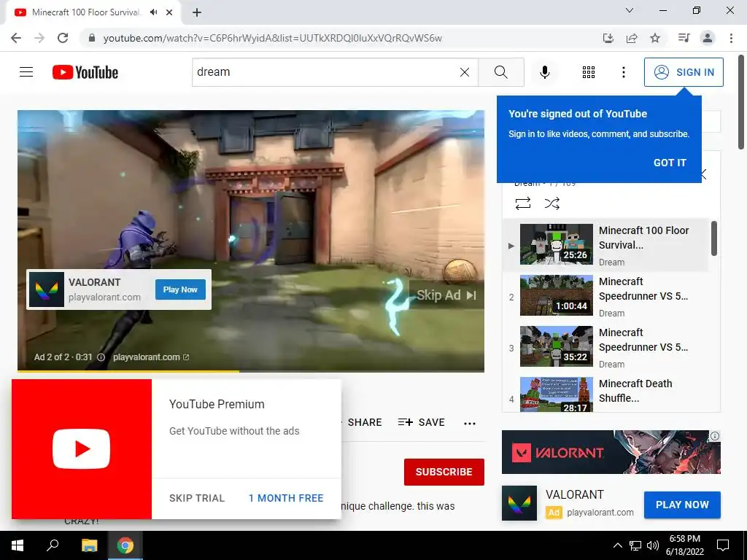The width and height of the screenshot is (747, 560).
Task: Click Play Now on Valorant video overlay
Action: coord(180,289)
